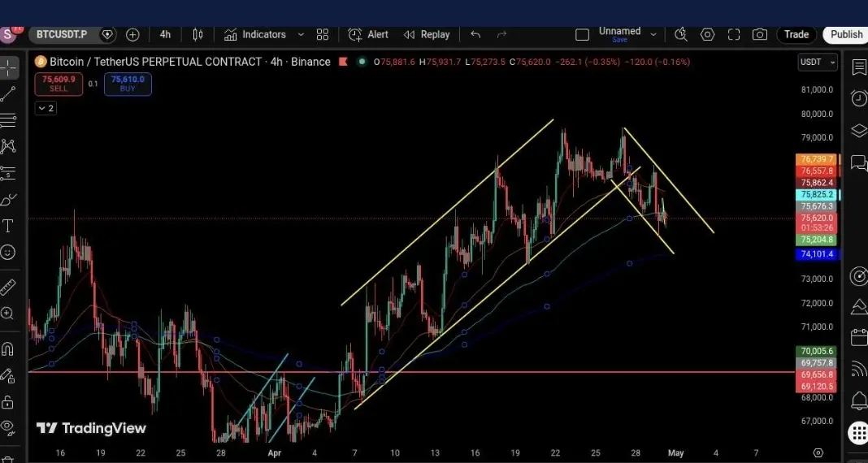The image size is (868, 463).
Task: Click the 75,204.8 green price label
Action: tap(817, 240)
